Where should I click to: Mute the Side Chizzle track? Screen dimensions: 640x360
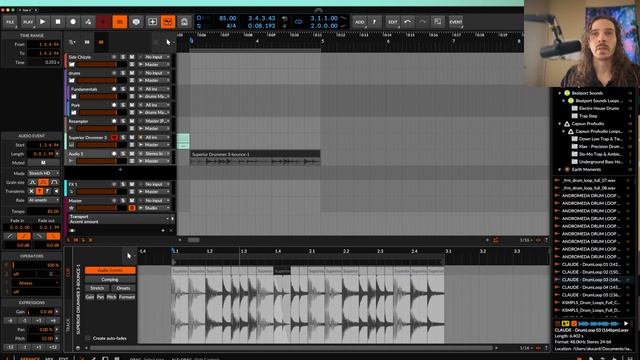(x=132, y=57)
